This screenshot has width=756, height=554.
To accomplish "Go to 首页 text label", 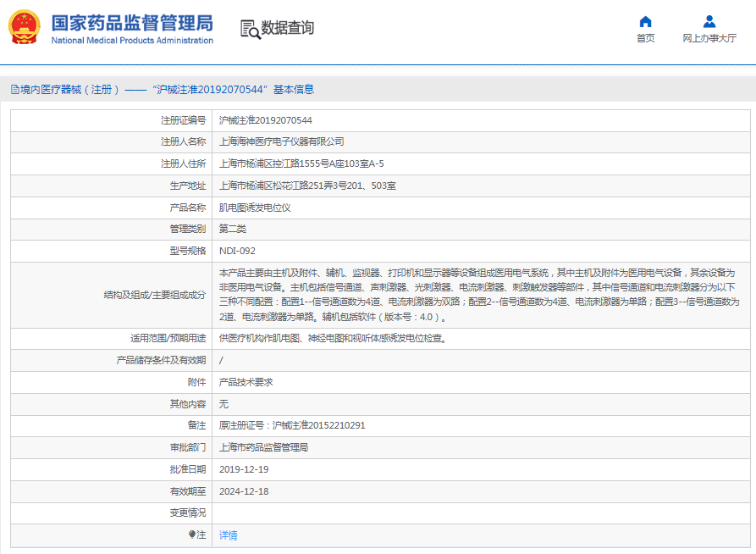I will [645, 38].
